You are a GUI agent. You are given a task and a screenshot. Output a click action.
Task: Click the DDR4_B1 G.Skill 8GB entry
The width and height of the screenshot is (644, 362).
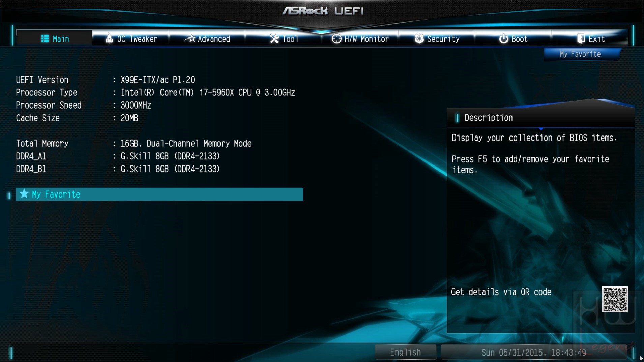pos(170,169)
